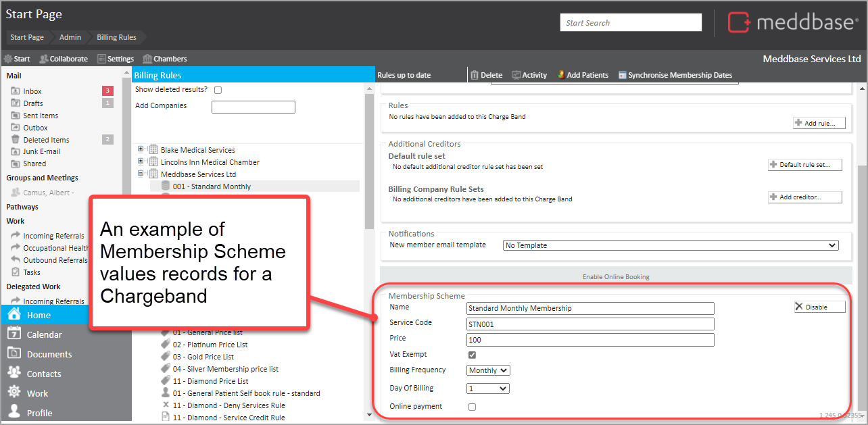Click the Add Patients icon

click(x=561, y=75)
